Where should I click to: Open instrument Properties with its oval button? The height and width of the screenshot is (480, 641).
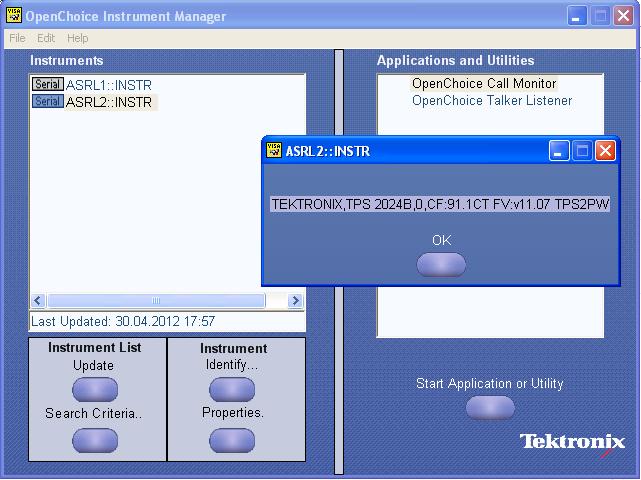[x=232, y=440]
